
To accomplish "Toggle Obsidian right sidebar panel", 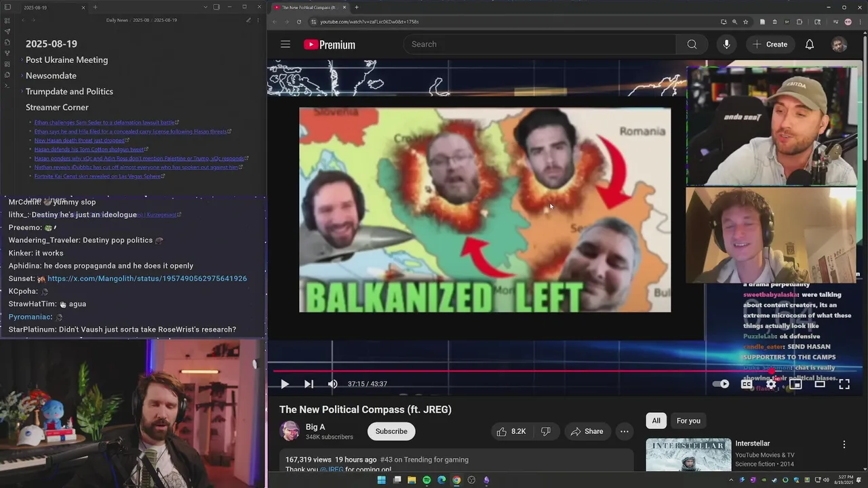I will 216,7.
